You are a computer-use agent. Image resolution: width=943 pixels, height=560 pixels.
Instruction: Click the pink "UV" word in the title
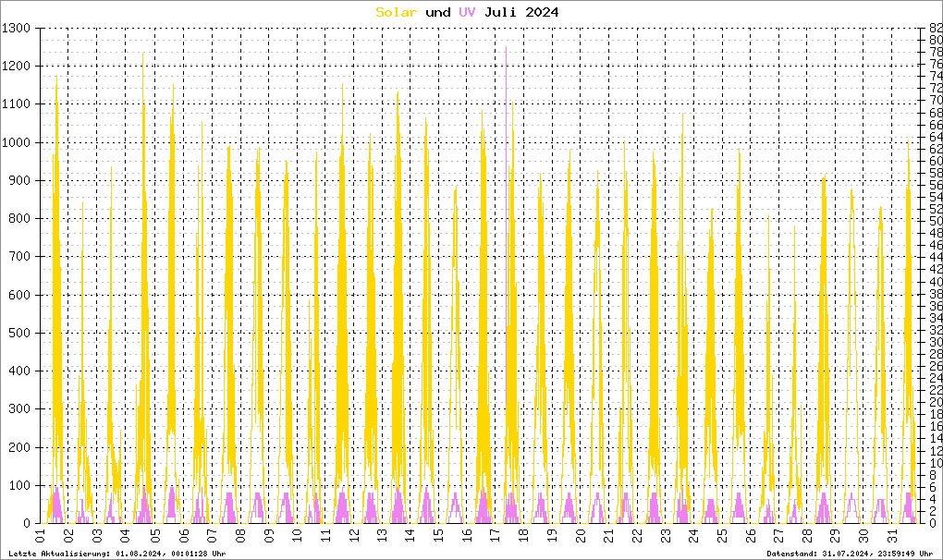469,12
